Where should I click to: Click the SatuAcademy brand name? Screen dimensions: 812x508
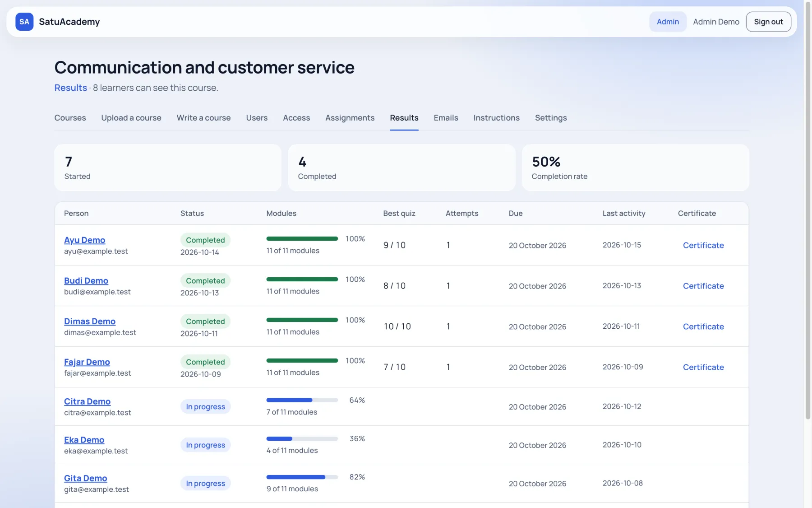[x=69, y=22]
